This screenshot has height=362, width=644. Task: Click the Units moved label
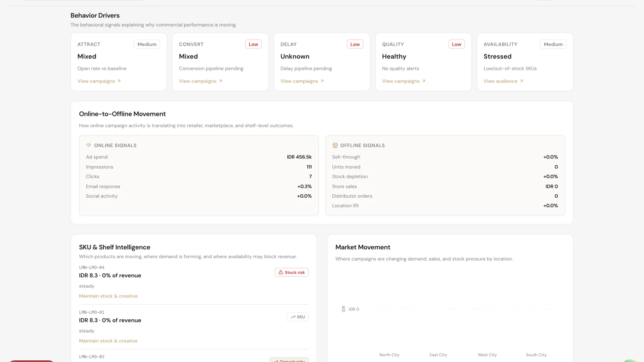346,167
